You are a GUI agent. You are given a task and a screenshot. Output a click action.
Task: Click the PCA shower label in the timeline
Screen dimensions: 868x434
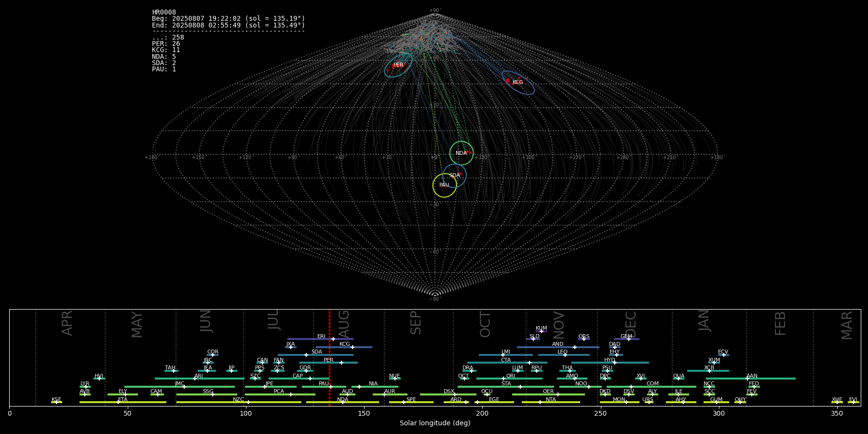[279, 392]
